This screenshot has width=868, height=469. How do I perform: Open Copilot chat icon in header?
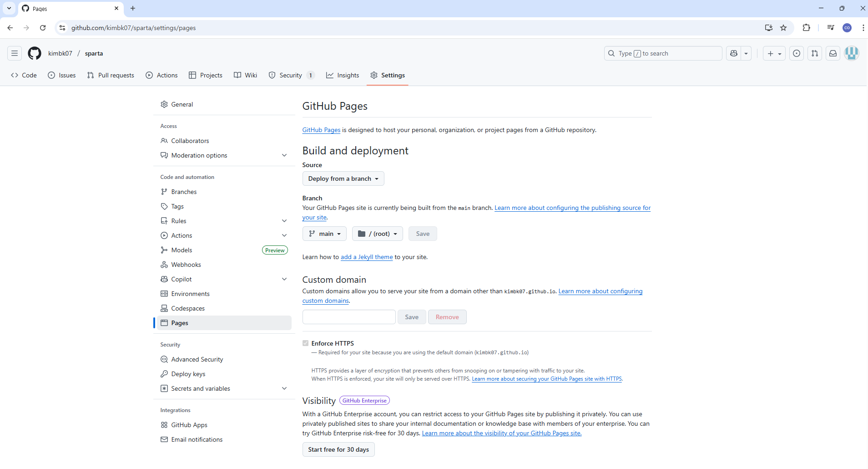(x=734, y=53)
